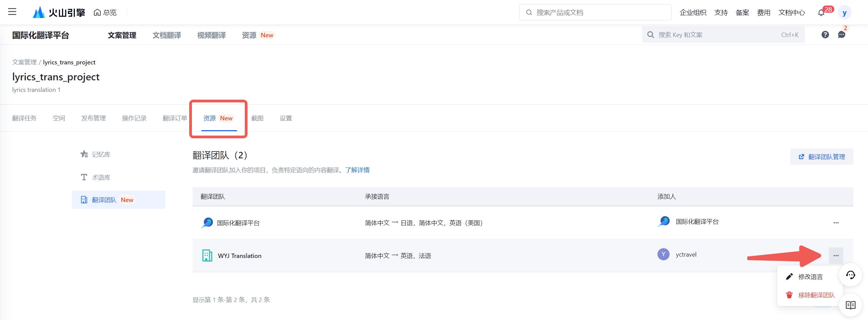868x320 pixels.
Task: Click the customer service headset icon
Action: click(850, 275)
